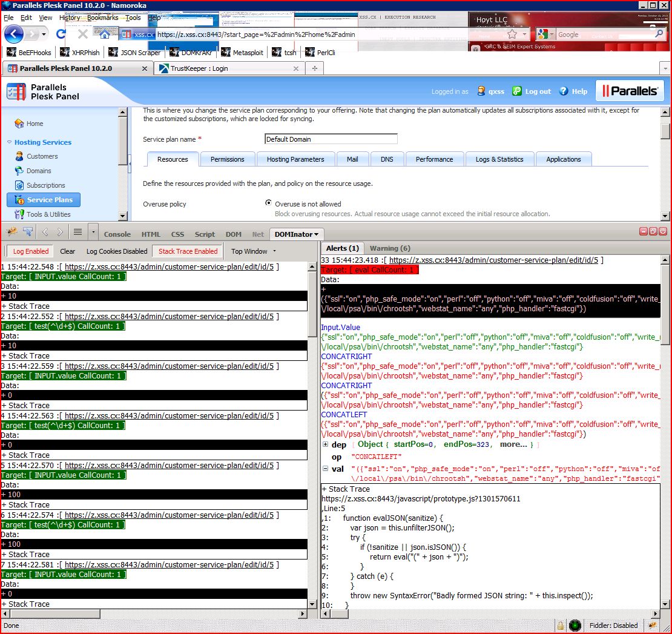Click the left log pane horizontal scrollbar
The width and height of the screenshot is (672, 634).
point(154,614)
